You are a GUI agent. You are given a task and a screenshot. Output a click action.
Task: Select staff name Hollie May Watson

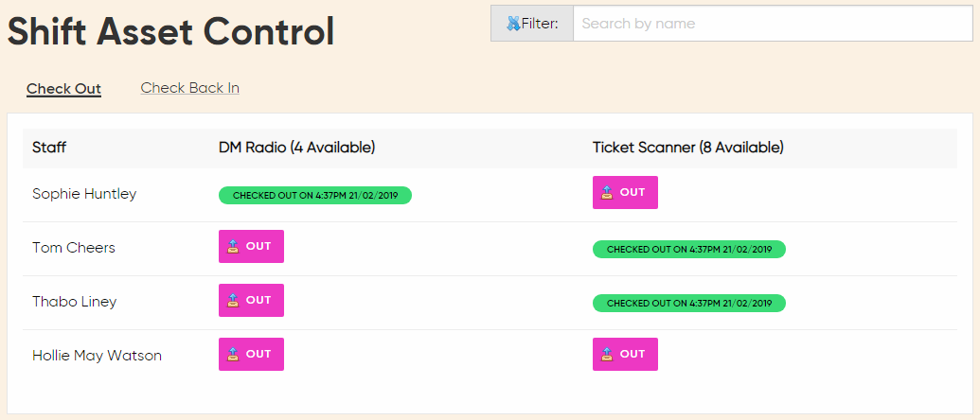click(97, 356)
